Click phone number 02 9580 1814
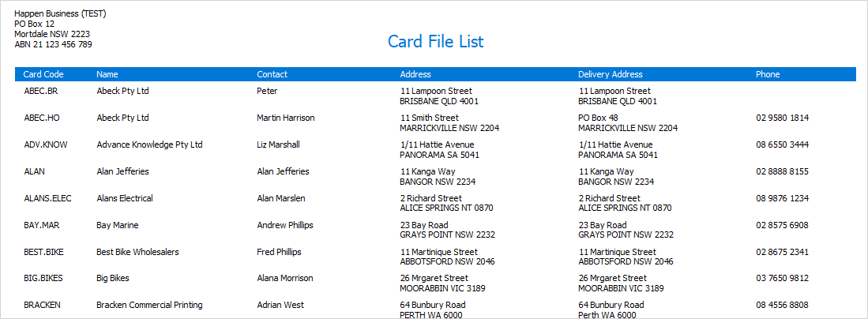The image size is (868, 319). point(782,118)
